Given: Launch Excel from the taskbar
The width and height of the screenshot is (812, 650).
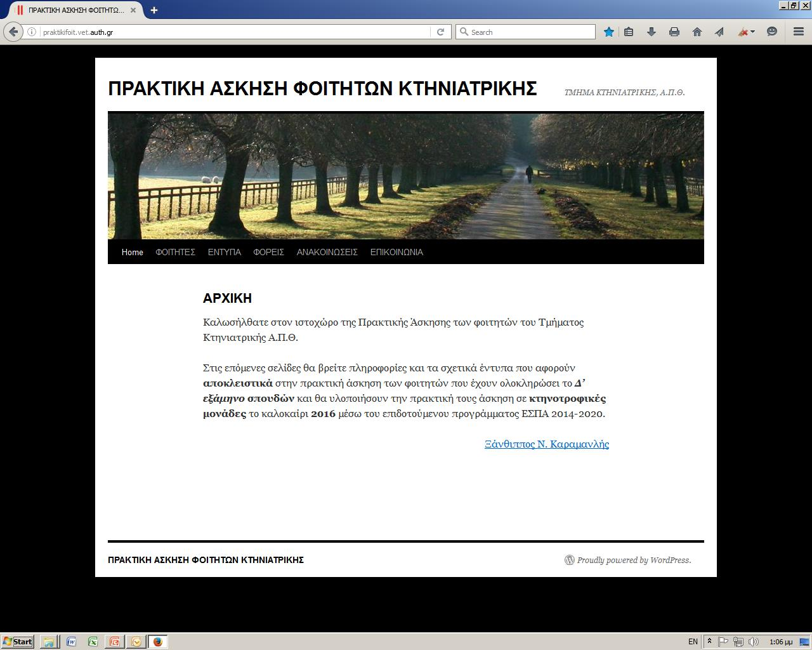Looking at the screenshot, I should (x=93, y=641).
